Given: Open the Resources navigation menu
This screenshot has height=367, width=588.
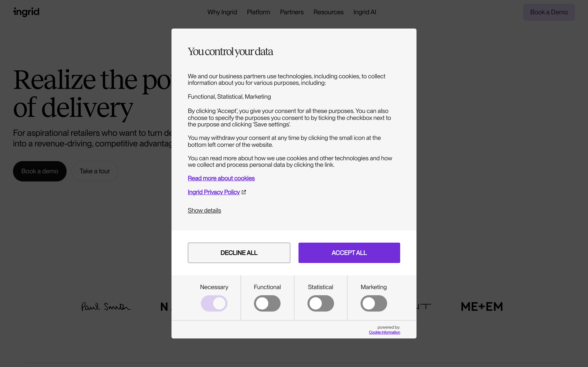Looking at the screenshot, I should pyautogui.click(x=329, y=12).
